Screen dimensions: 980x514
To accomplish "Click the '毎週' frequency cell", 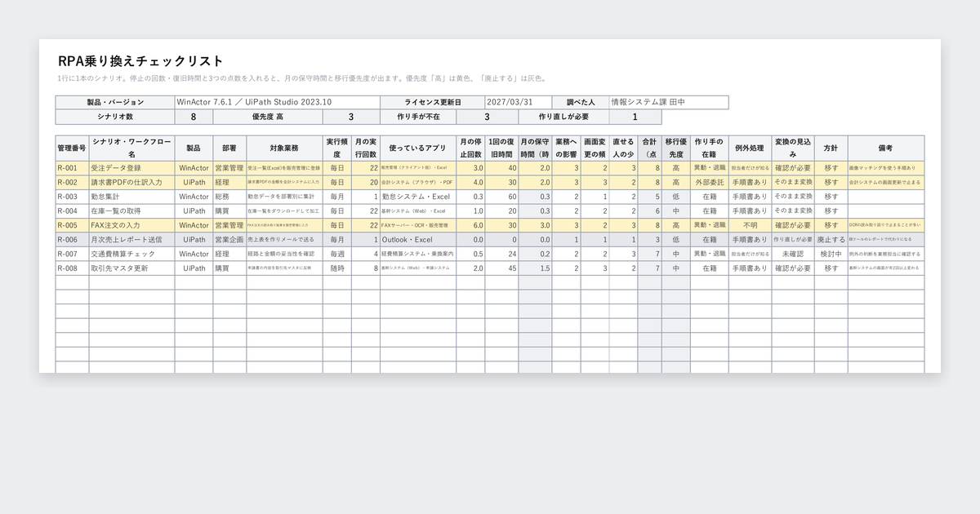I will pyautogui.click(x=337, y=254).
